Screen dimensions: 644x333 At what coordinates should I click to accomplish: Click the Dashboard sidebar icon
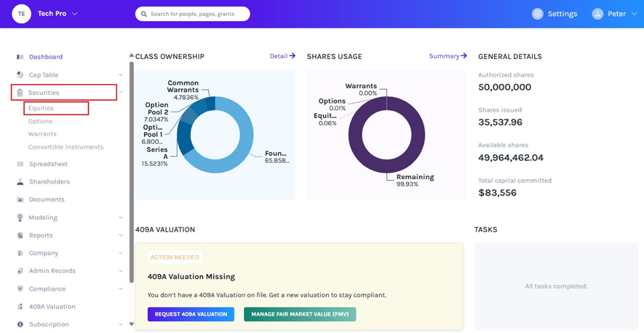[20, 57]
